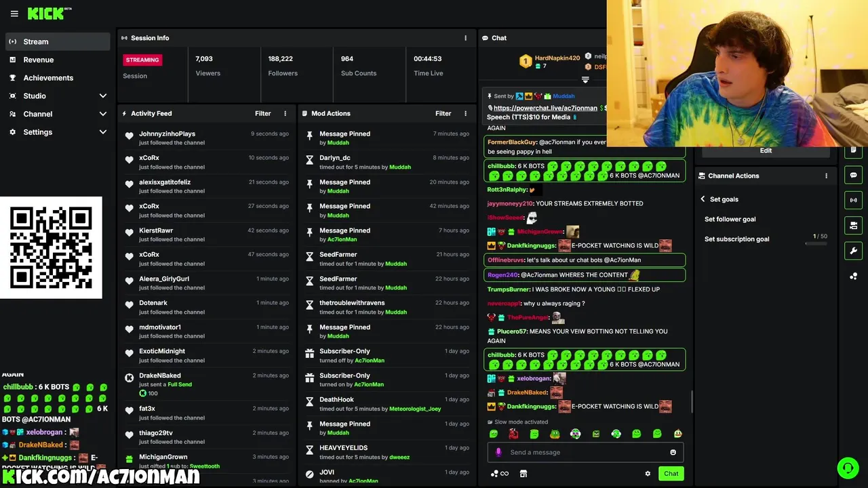Click the hourglass icon beside thetroublewithravens
Image resolution: width=868 pixels, height=488 pixels.
point(309,305)
